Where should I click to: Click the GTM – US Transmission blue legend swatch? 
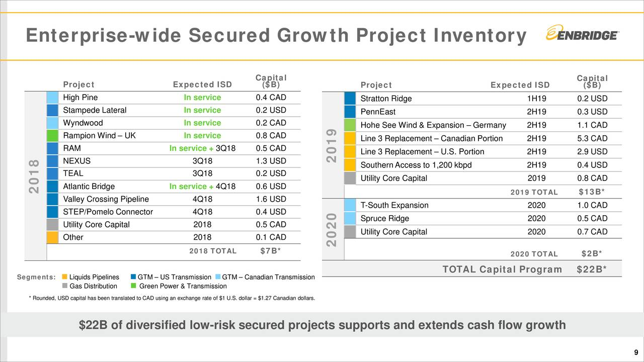point(133,277)
